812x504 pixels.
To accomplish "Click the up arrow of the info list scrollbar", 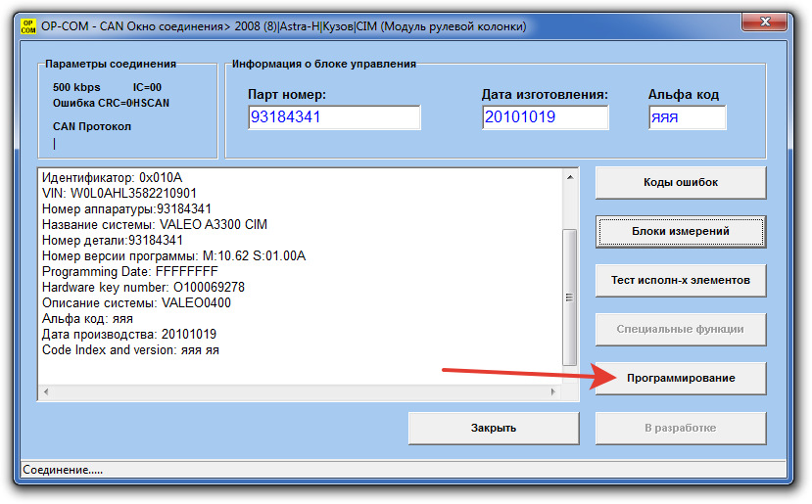I will 570,177.
